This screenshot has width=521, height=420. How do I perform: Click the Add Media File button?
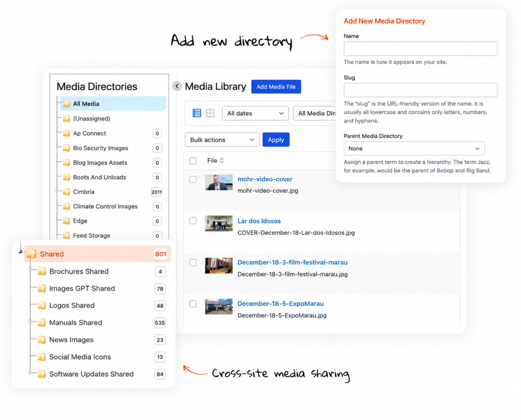pyautogui.click(x=276, y=87)
